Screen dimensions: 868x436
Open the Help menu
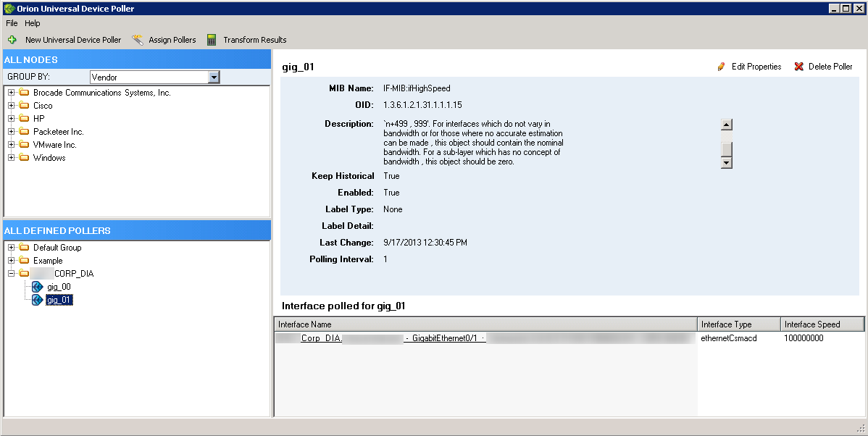(x=32, y=23)
